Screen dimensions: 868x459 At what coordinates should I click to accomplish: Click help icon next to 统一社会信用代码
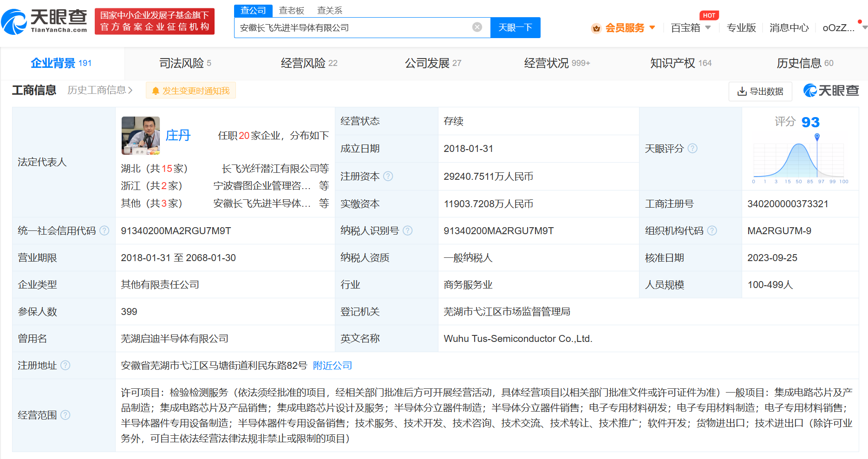point(104,231)
